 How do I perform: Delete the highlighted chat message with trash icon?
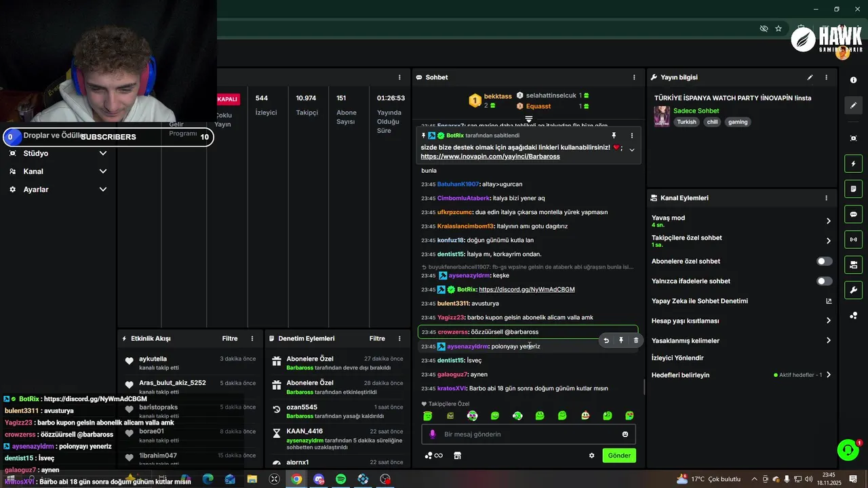click(635, 340)
